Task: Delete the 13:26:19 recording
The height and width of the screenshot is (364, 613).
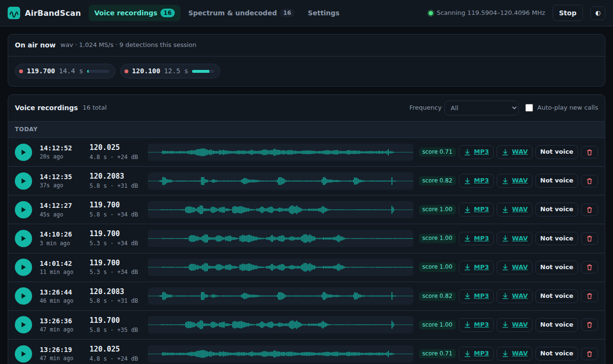Action: (590, 354)
